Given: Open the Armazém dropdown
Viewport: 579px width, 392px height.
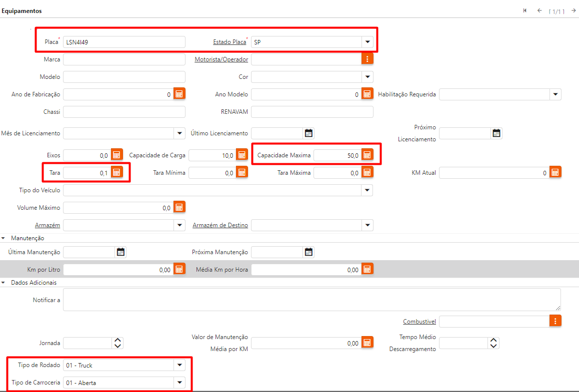Looking at the screenshot, I should [x=179, y=225].
